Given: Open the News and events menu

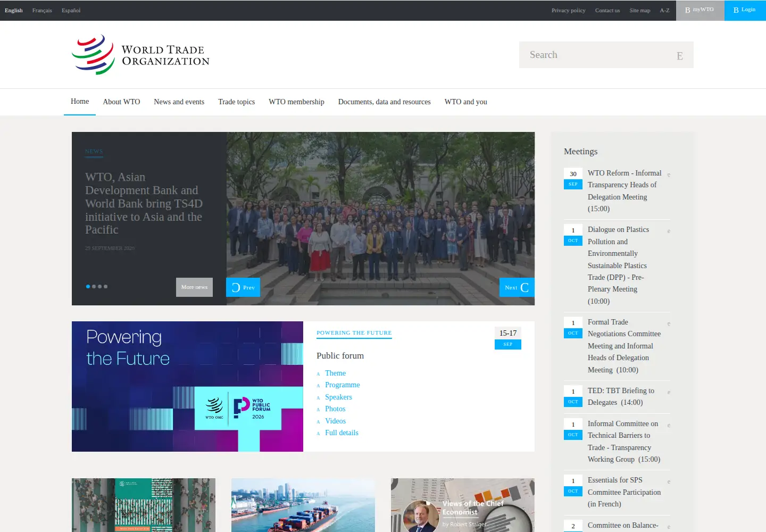Looking at the screenshot, I should 179,102.
